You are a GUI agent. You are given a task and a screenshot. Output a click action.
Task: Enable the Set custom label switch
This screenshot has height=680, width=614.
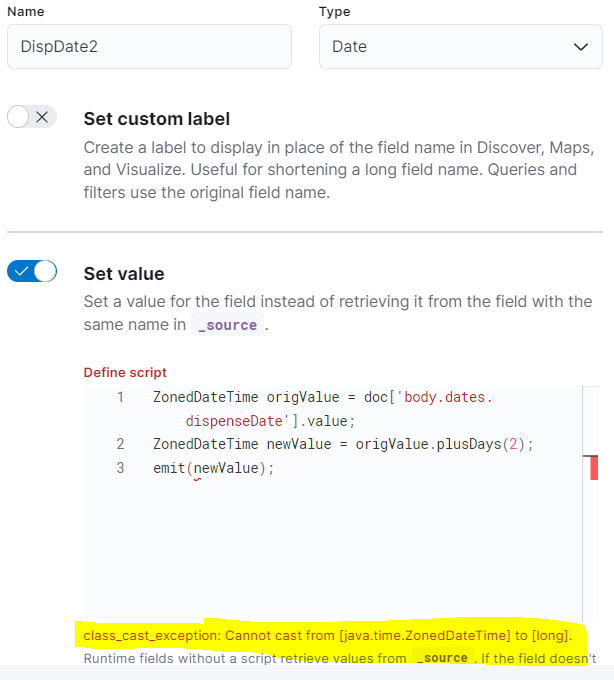(32, 117)
